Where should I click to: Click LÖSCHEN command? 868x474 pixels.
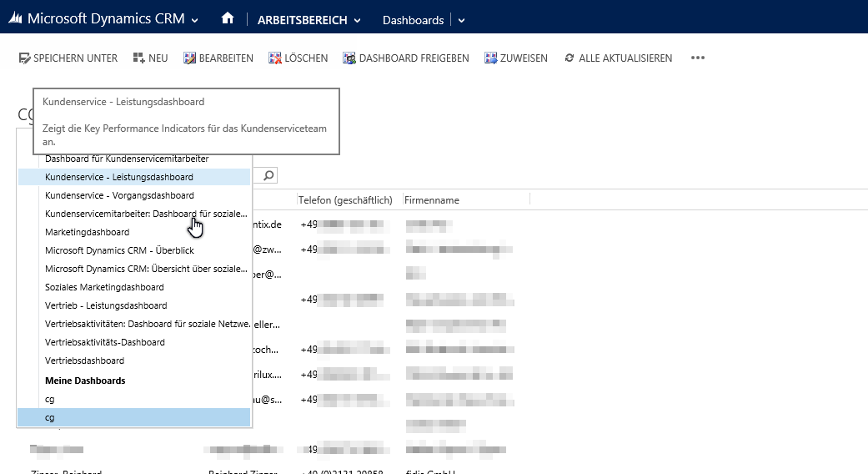pos(299,58)
